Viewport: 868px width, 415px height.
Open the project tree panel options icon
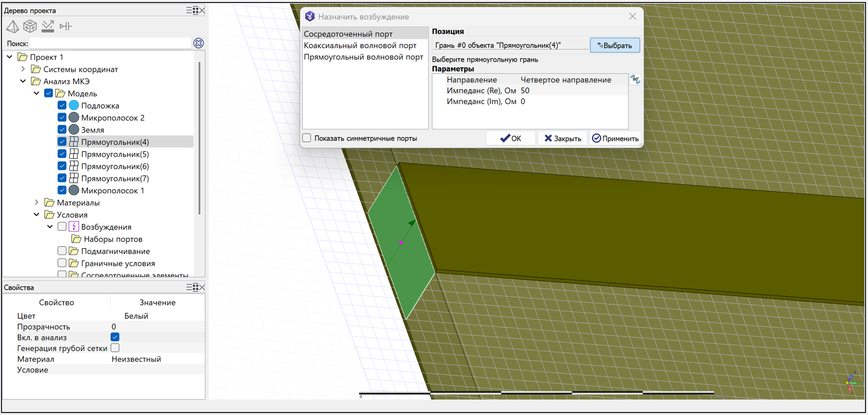[192, 10]
